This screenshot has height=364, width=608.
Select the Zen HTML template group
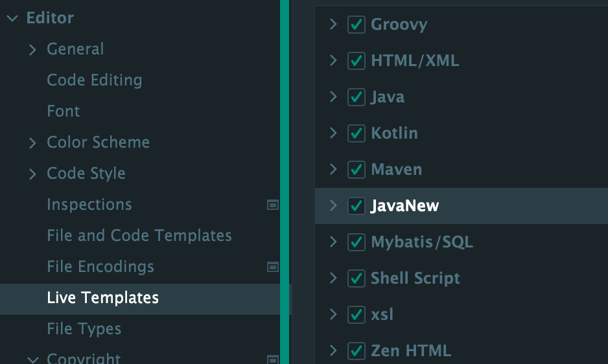coord(411,351)
